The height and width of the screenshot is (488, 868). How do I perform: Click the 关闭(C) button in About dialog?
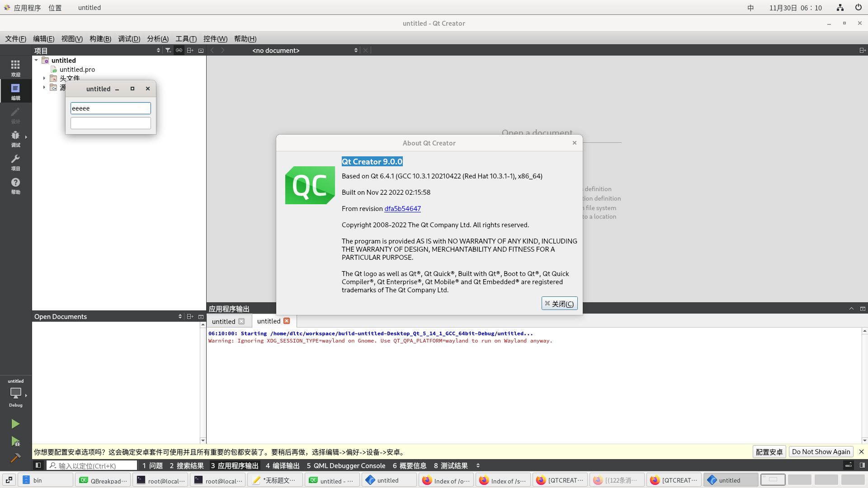(x=559, y=304)
